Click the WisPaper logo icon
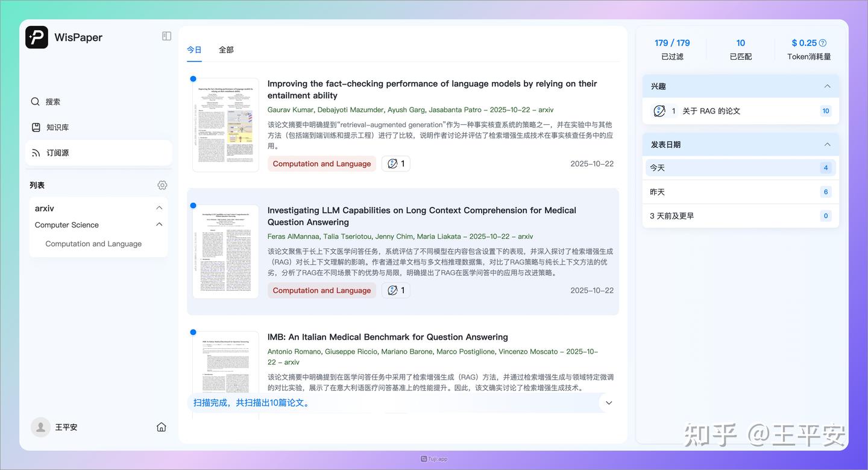The image size is (868, 470). click(x=36, y=37)
